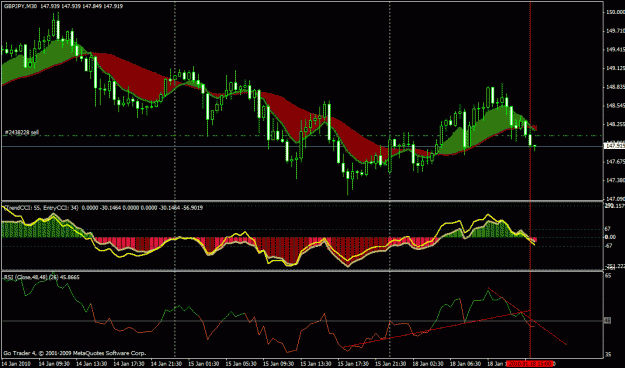Select the #2438228 sell order label

[22, 132]
